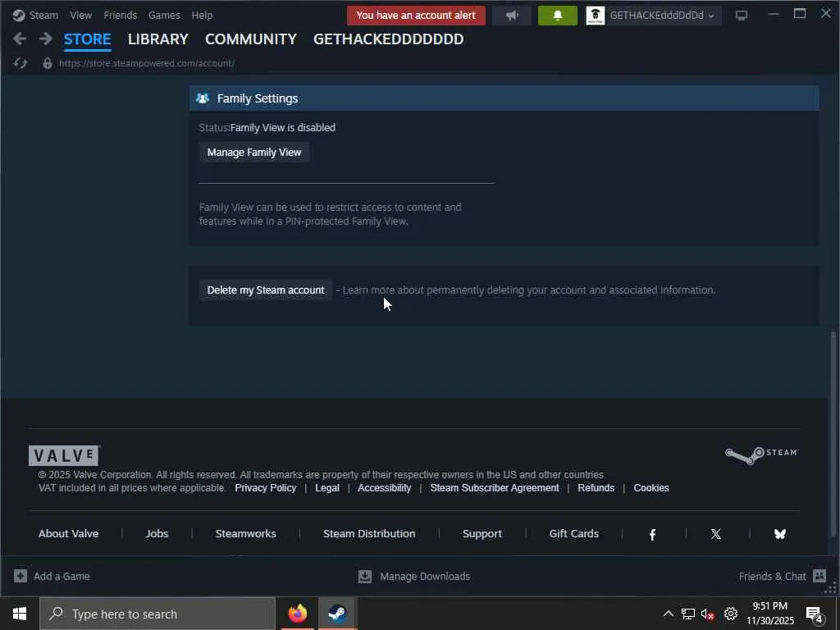Click the settings gear tray icon
Viewport: 840px width, 630px height.
point(731,614)
